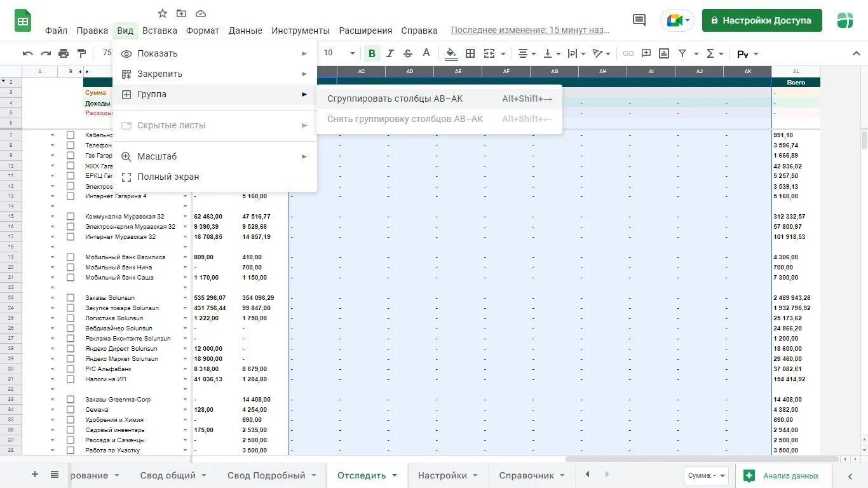The image size is (868, 488).
Task: Start a Google Meet call
Action: [677, 20]
